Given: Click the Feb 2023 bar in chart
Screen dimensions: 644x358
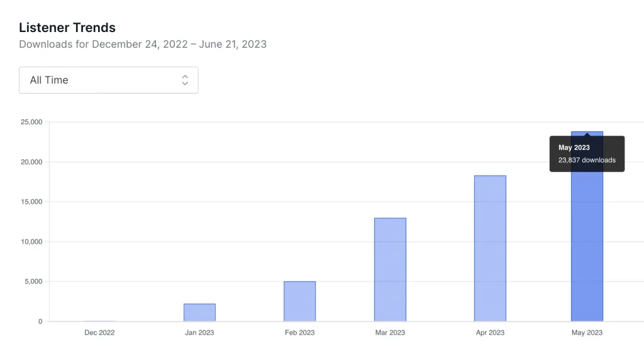Looking at the screenshot, I should [x=299, y=301].
